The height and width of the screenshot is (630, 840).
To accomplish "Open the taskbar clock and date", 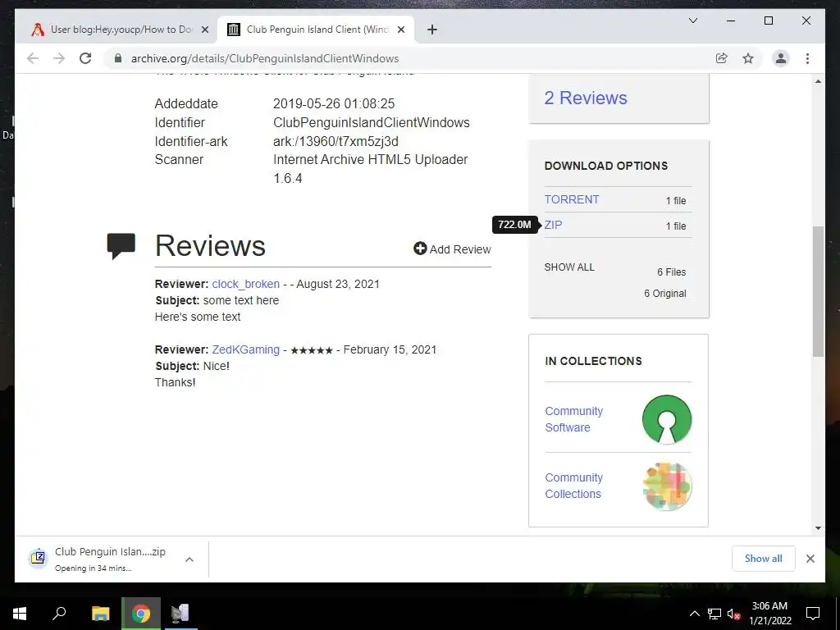I will pyautogui.click(x=769, y=614).
